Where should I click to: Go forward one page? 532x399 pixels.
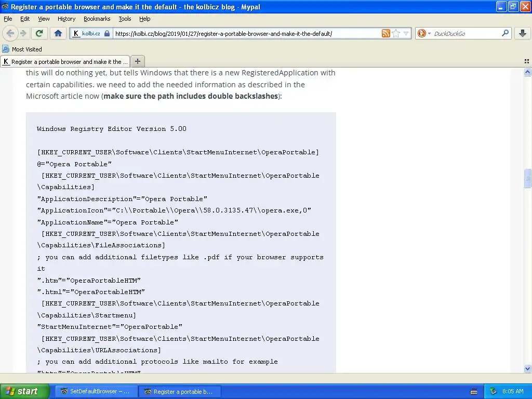coord(23,33)
